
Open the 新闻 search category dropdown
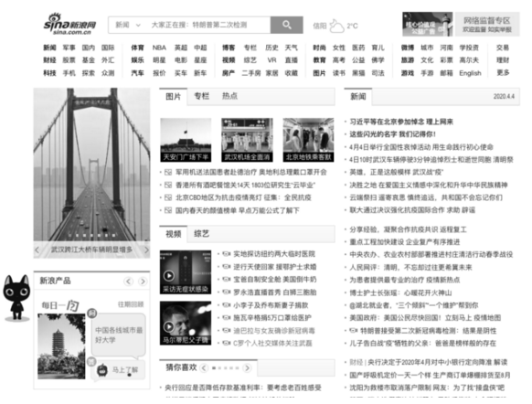(128, 25)
